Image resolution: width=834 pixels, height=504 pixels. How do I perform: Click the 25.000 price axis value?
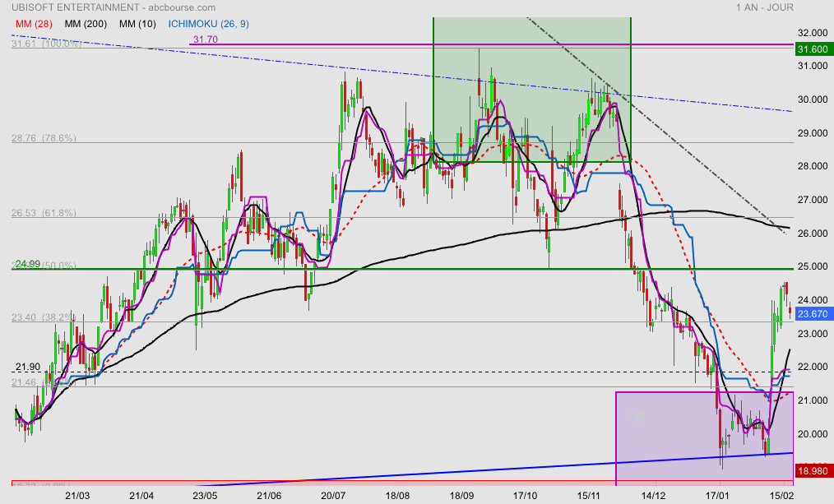click(x=813, y=266)
